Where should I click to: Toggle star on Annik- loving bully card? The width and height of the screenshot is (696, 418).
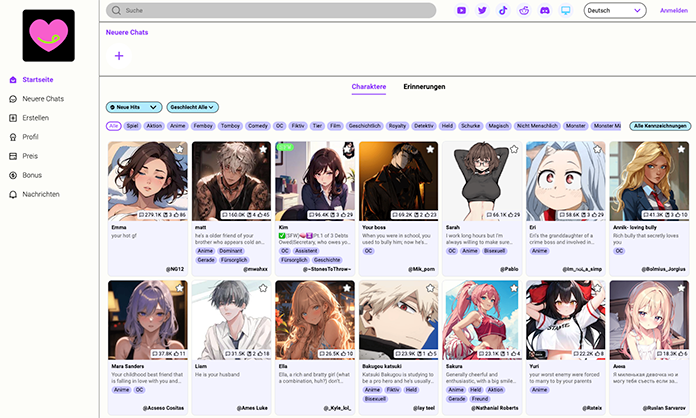tap(681, 149)
